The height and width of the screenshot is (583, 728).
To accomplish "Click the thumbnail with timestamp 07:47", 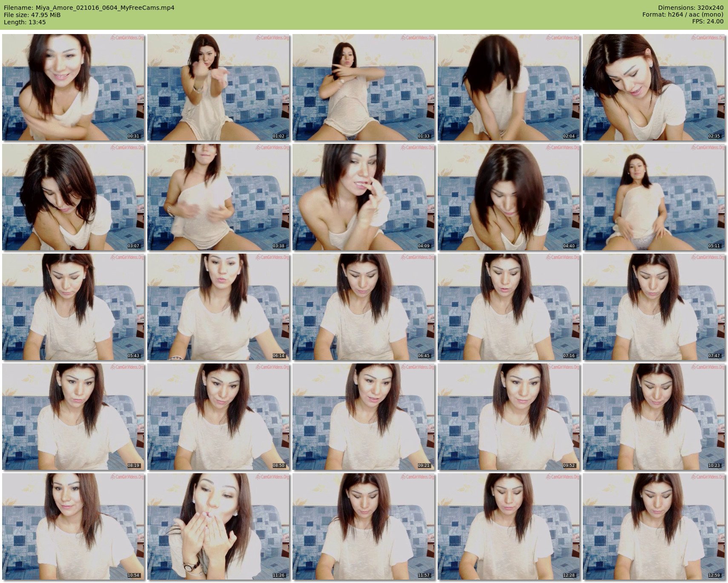I will (x=654, y=307).
